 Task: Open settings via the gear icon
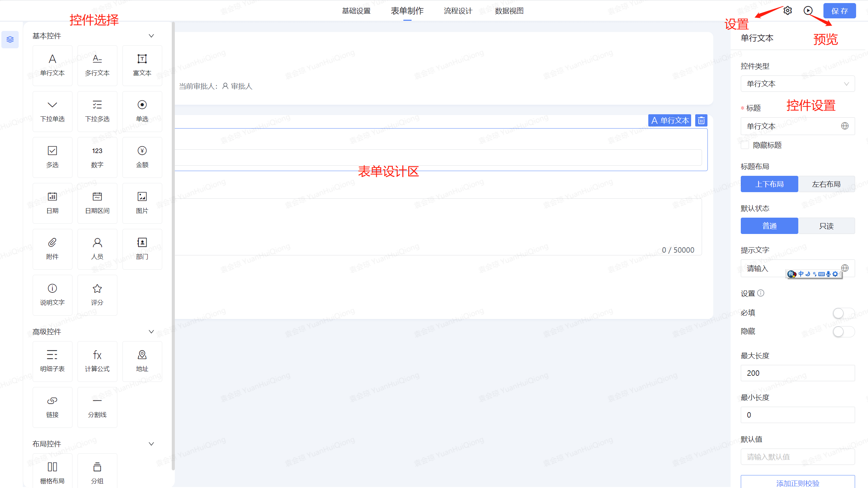click(787, 11)
